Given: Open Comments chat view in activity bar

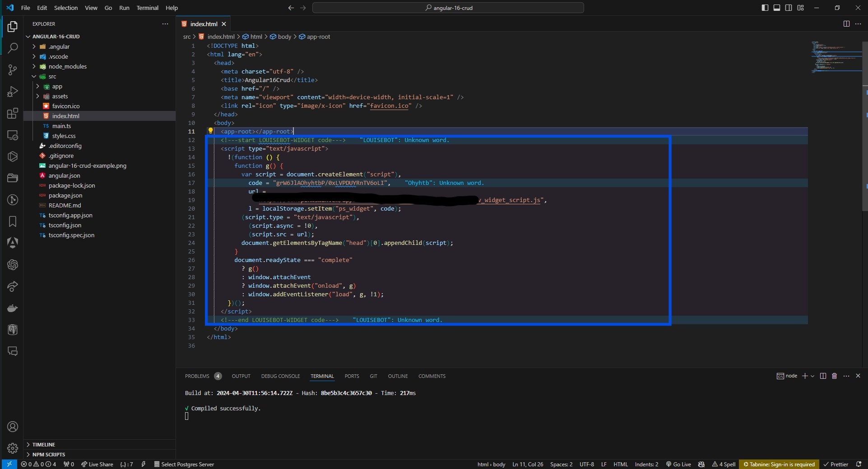Looking at the screenshot, I should click(x=13, y=351).
